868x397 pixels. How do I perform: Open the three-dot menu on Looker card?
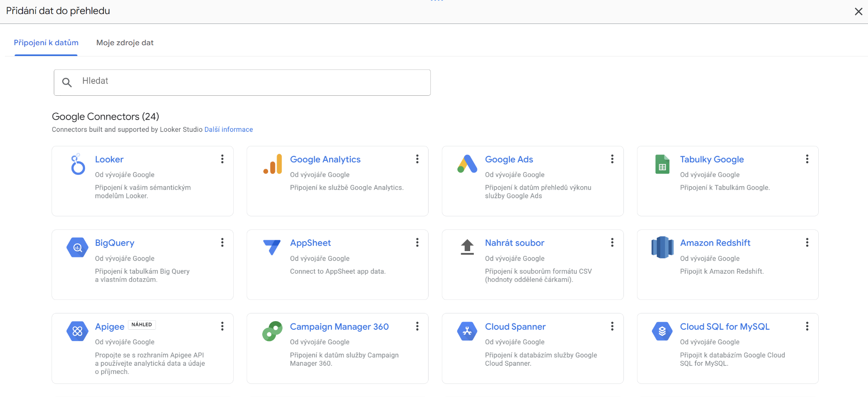tap(222, 159)
